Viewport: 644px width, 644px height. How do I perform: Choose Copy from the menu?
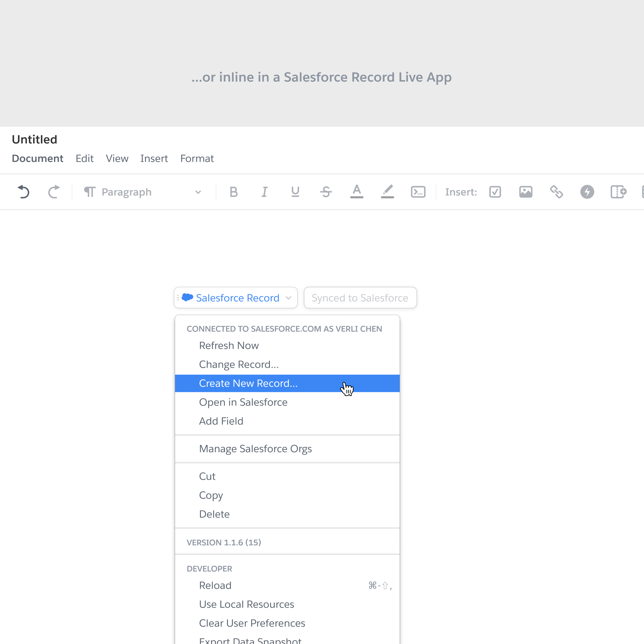point(287,495)
